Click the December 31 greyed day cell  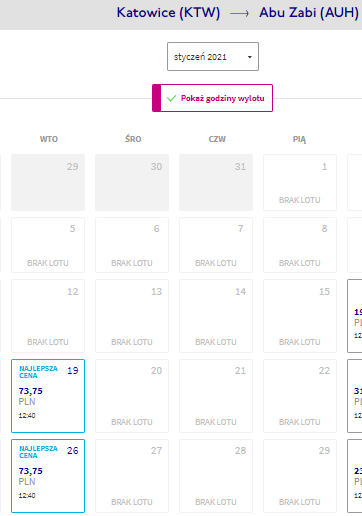(x=216, y=182)
